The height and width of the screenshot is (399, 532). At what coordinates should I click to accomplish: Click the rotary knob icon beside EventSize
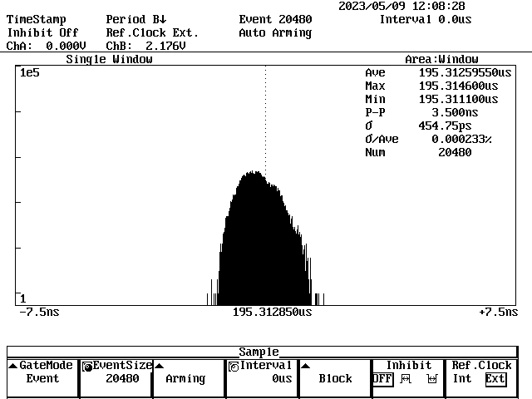coord(87,366)
